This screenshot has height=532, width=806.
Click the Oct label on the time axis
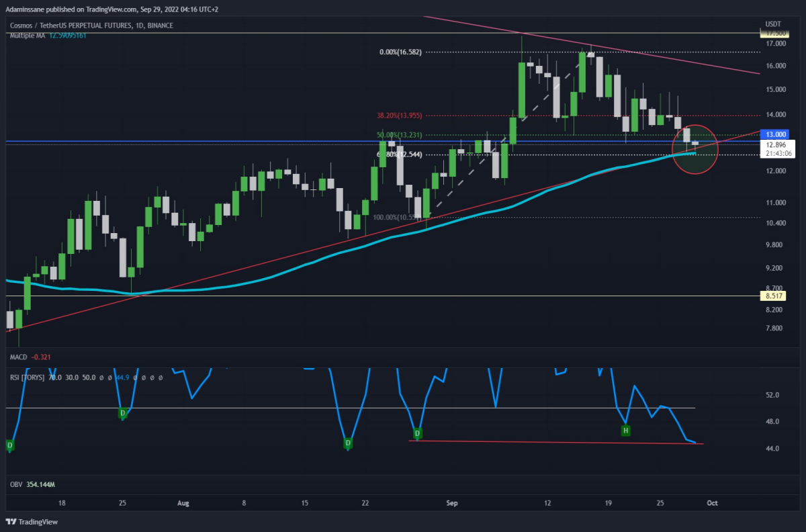coord(713,502)
